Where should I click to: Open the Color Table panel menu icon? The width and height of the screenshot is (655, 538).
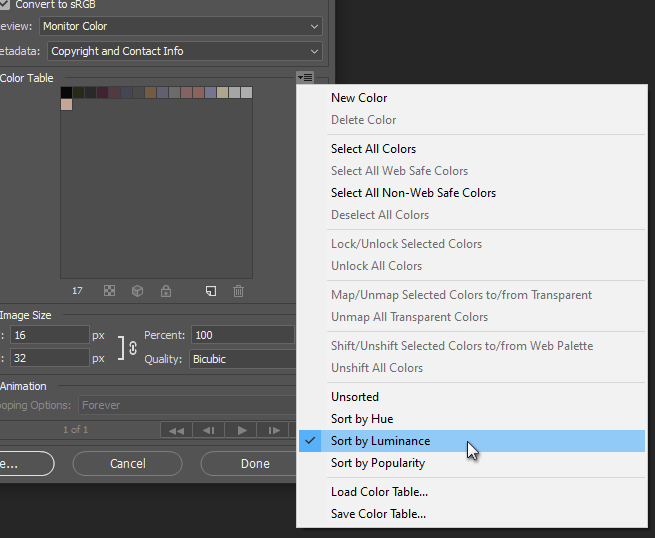(305, 78)
